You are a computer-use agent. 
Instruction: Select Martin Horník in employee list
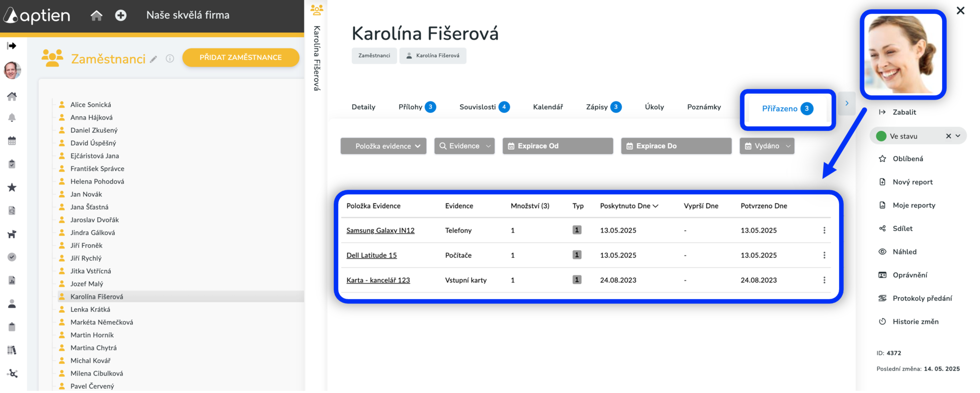92,335
